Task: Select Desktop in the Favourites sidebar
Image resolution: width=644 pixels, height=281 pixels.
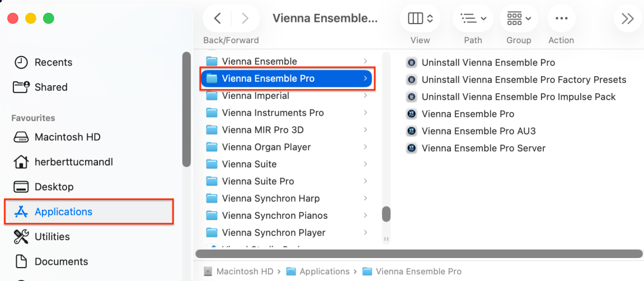Action: (x=54, y=187)
